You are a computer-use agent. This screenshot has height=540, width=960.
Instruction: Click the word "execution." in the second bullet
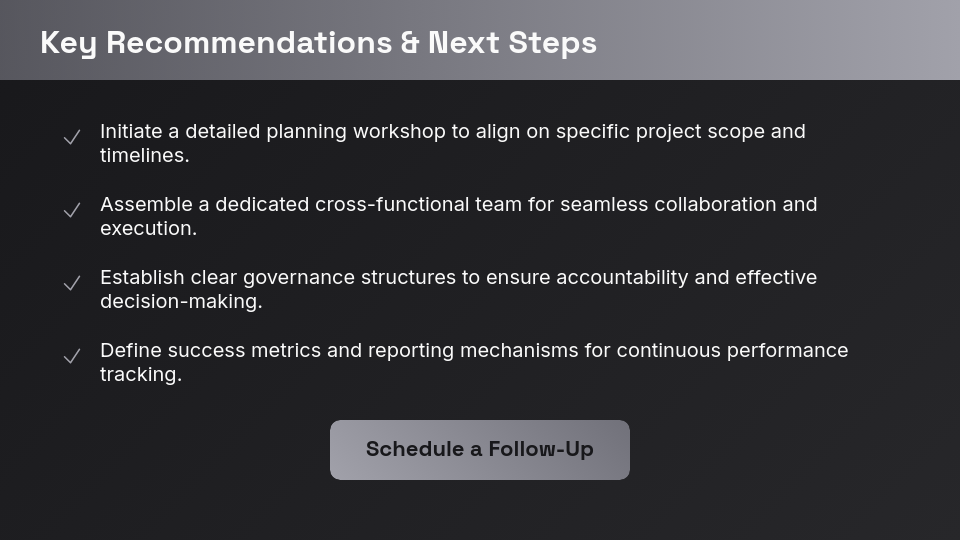[148, 229]
